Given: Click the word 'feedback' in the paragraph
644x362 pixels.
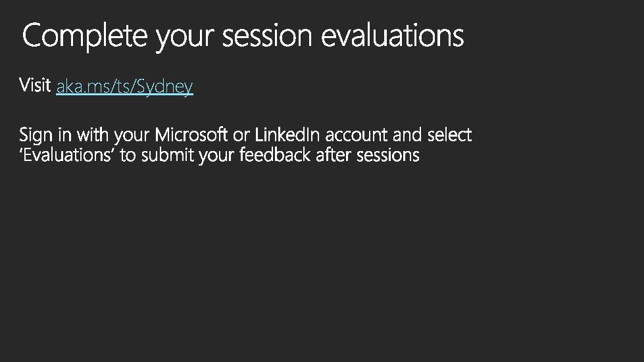Looking at the screenshot, I should [x=275, y=155].
